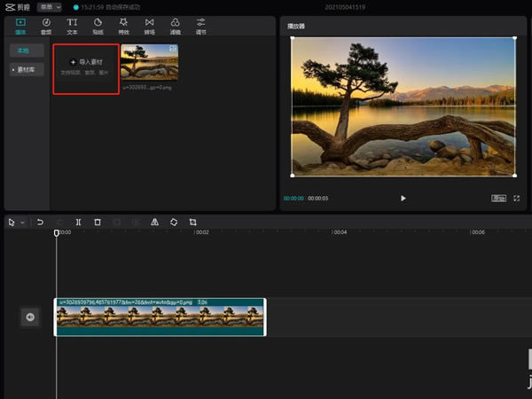Select the crop tool in timeline toolbar
Viewport: 532px width, 399px height.
tap(192, 223)
